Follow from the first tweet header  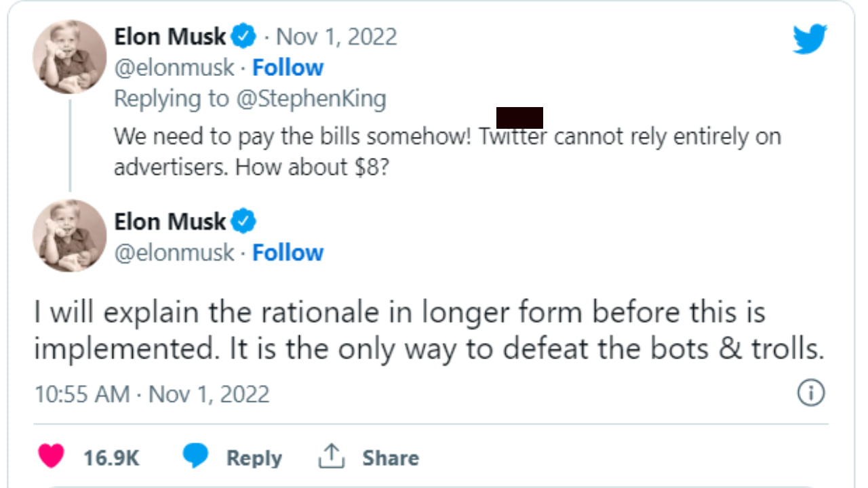pyautogui.click(x=288, y=68)
